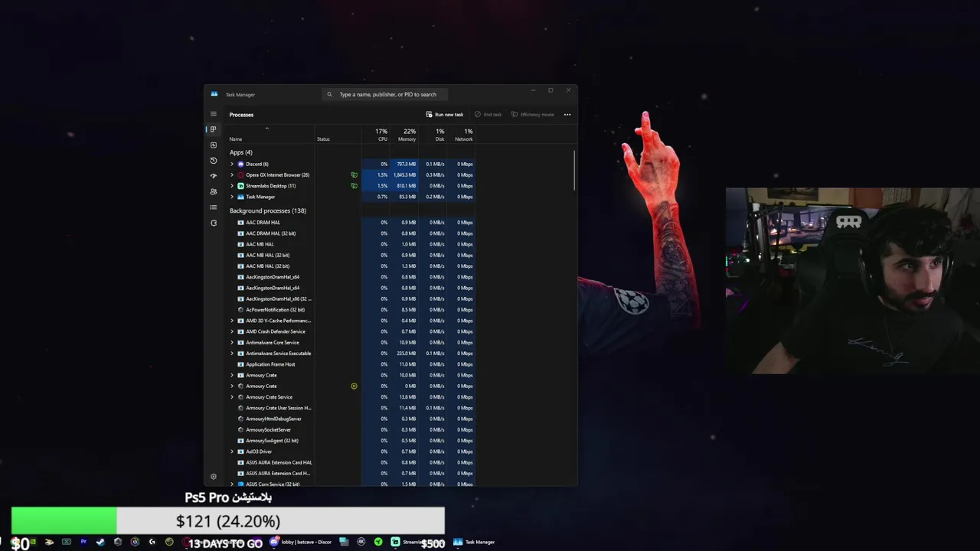The width and height of the screenshot is (980, 551).
Task: Click Background processes (138) group header
Action: tap(268, 210)
